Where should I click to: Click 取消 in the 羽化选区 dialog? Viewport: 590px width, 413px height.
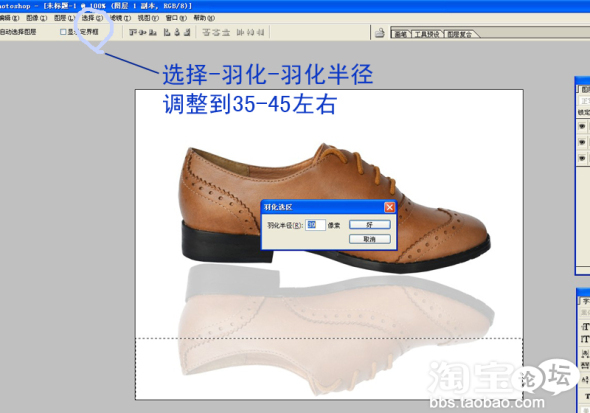point(370,239)
